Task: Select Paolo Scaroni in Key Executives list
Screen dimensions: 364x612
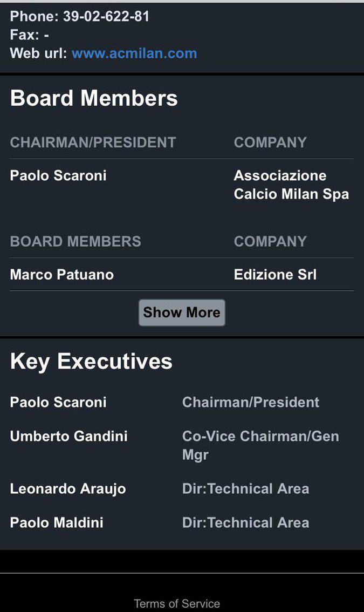Action: 58,402
